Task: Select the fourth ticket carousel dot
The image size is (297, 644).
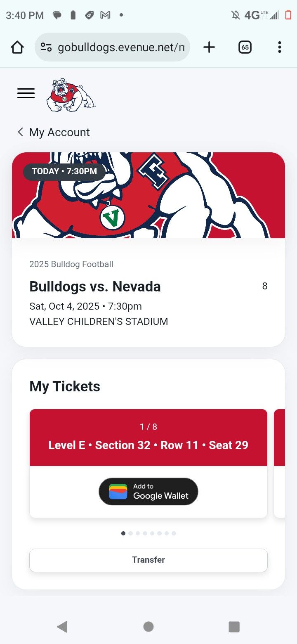Action: (x=145, y=533)
